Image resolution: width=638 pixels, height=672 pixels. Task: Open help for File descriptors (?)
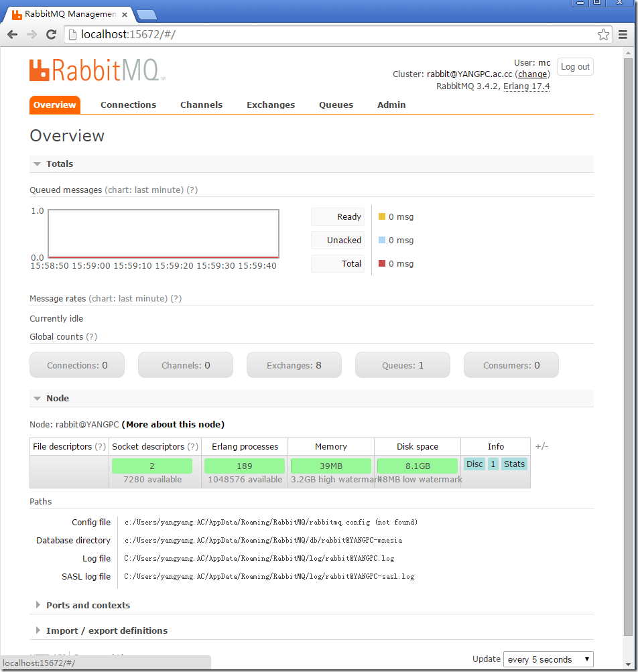100,447
